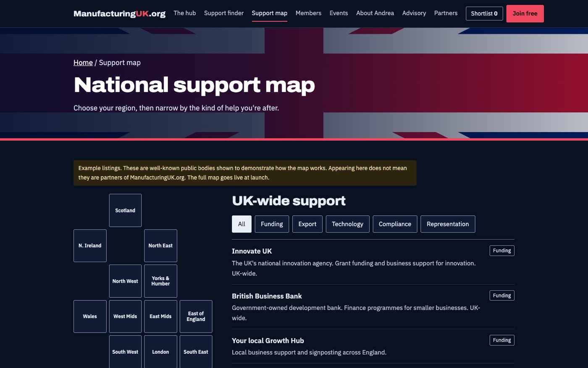Select the Support map nav item
Image resolution: width=588 pixels, height=368 pixels.
coord(270,13)
